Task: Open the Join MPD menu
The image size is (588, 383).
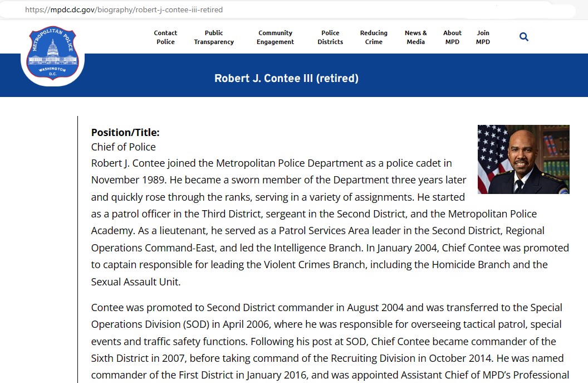Action: tap(483, 37)
